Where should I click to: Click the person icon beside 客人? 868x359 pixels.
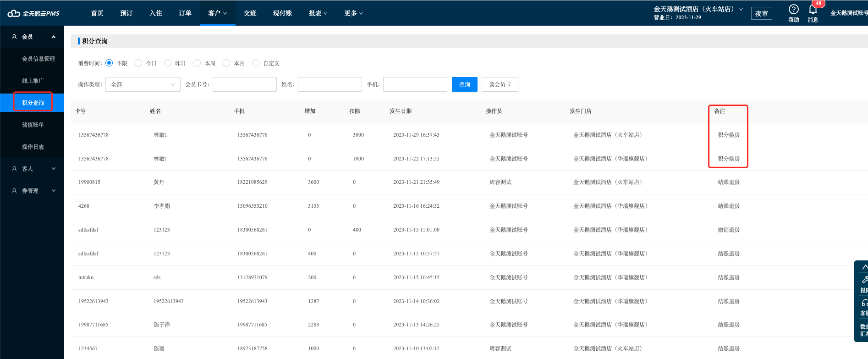pos(14,169)
